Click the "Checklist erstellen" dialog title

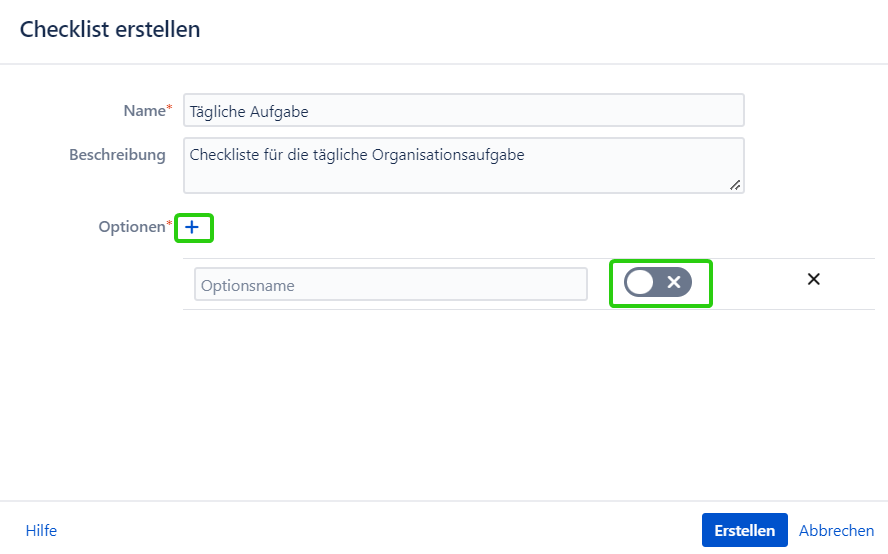[x=110, y=29]
